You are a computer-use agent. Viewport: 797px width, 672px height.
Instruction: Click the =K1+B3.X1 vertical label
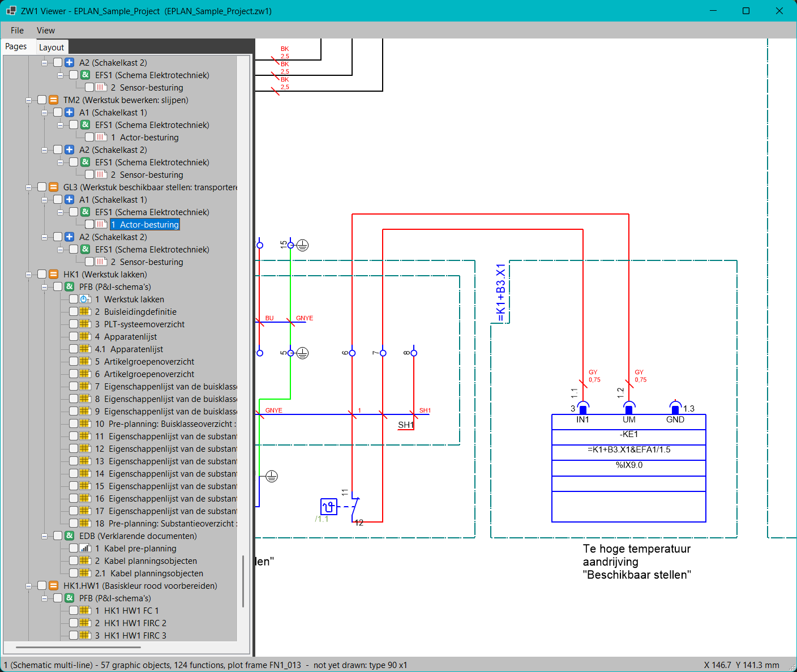tap(500, 292)
